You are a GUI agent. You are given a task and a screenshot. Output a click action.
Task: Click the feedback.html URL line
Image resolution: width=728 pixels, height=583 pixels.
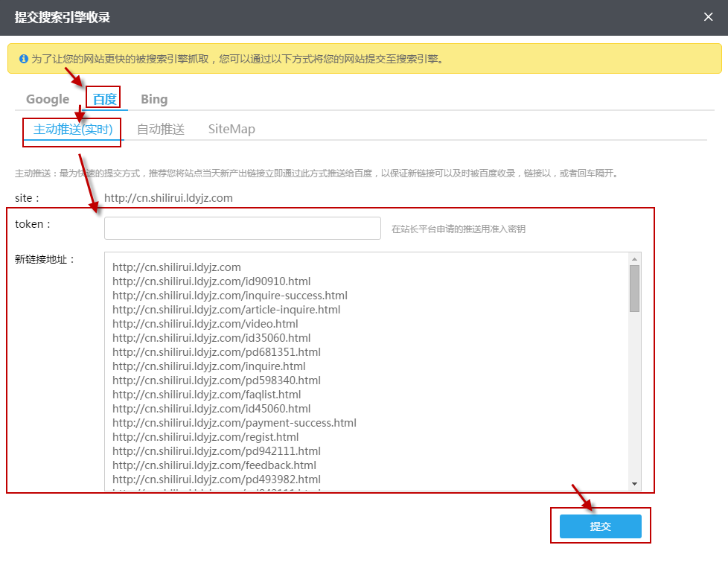point(214,465)
